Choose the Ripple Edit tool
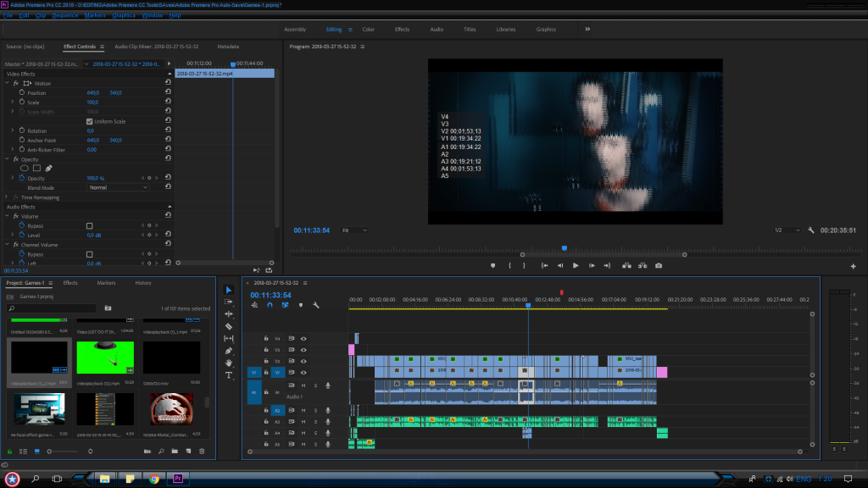This screenshot has width=868, height=488. [229, 313]
